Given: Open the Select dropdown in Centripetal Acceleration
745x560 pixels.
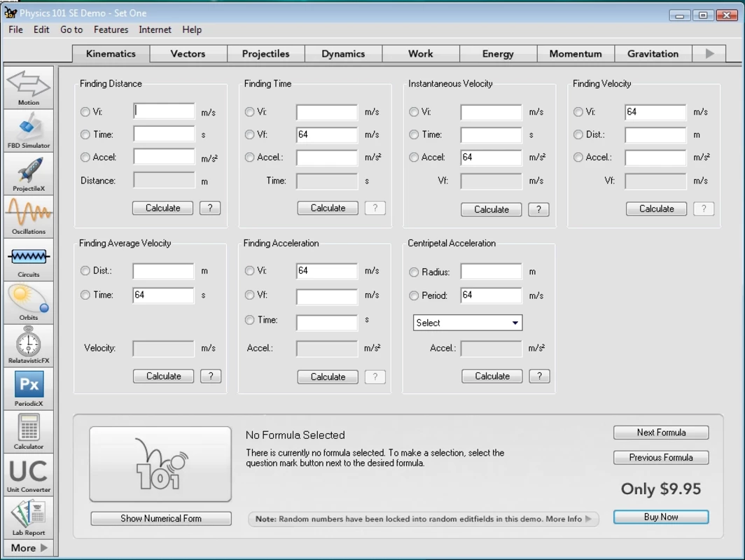Looking at the screenshot, I should pos(468,323).
